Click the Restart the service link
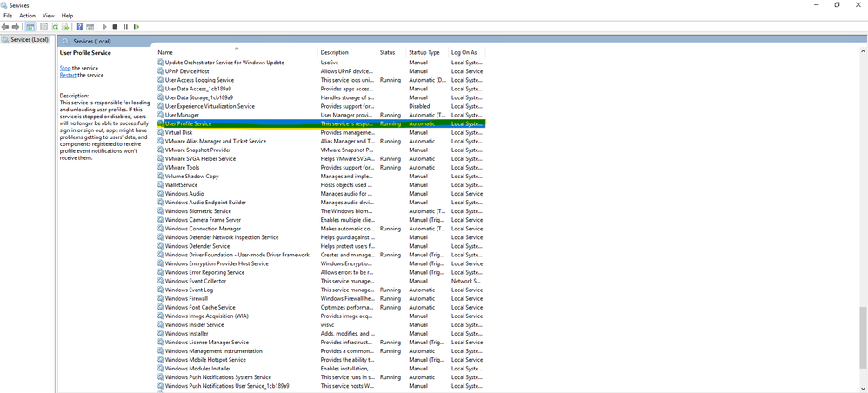Image resolution: width=868 pixels, height=393 pixels. tap(68, 75)
